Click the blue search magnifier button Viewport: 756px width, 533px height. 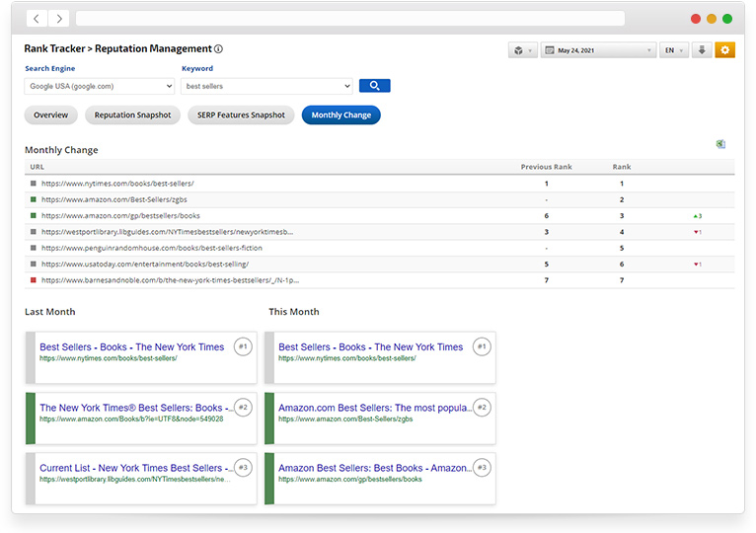click(374, 86)
